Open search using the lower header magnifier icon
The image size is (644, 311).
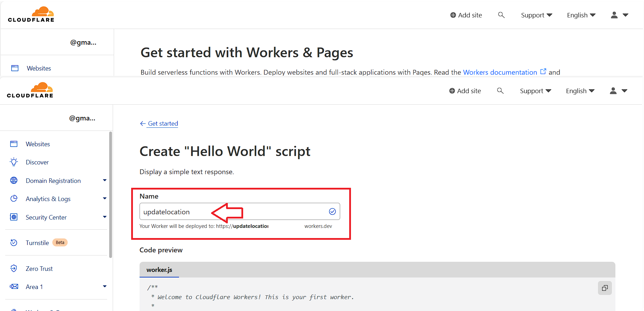[500, 91]
